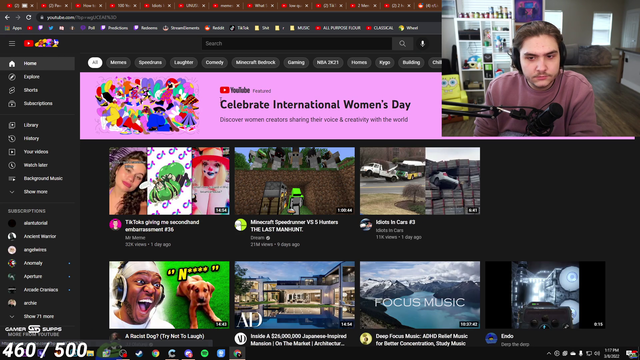The width and height of the screenshot is (640, 360).
Task: Click the volume icon in system tray
Action: (x=597, y=353)
